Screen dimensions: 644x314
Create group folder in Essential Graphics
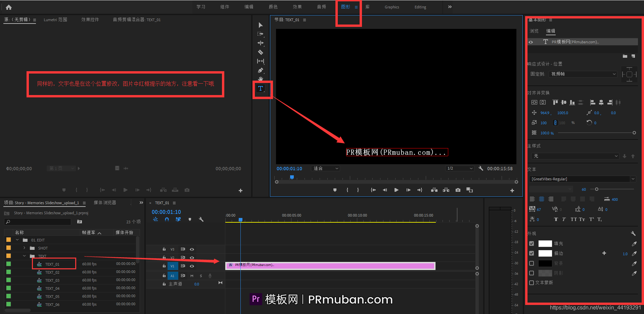(625, 56)
